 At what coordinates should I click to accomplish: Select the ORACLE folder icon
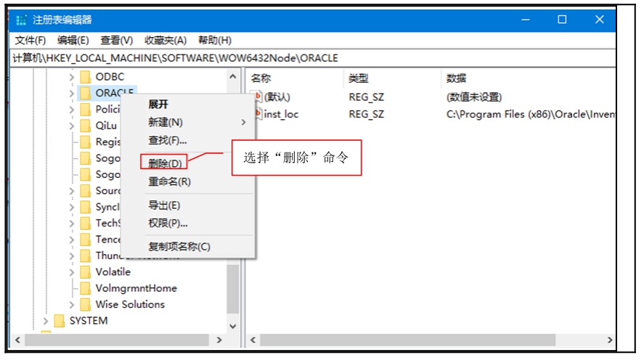point(85,93)
